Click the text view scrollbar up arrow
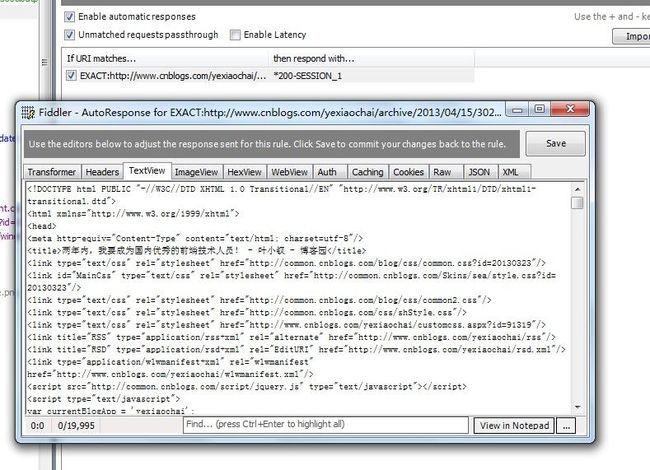650x470 pixels. pyautogui.click(x=577, y=189)
